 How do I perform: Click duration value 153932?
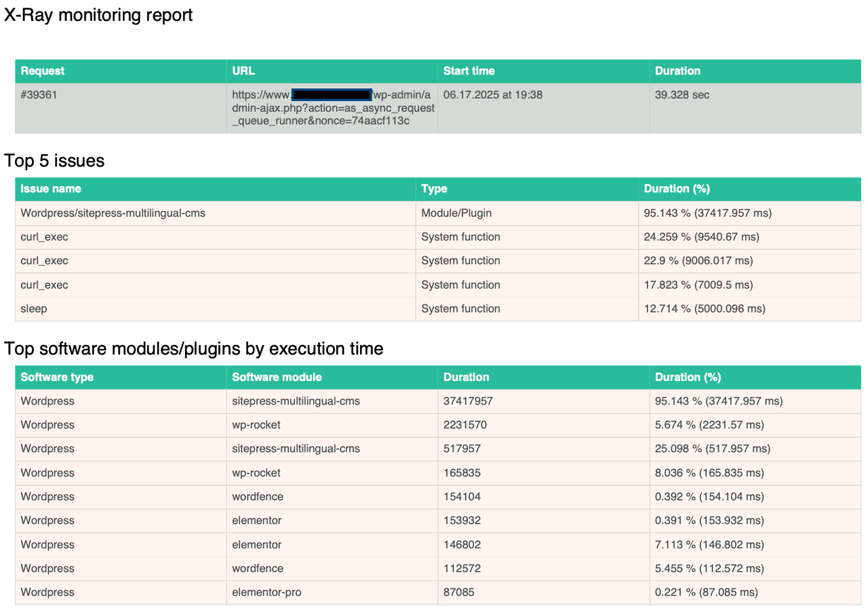coord(462,521)
